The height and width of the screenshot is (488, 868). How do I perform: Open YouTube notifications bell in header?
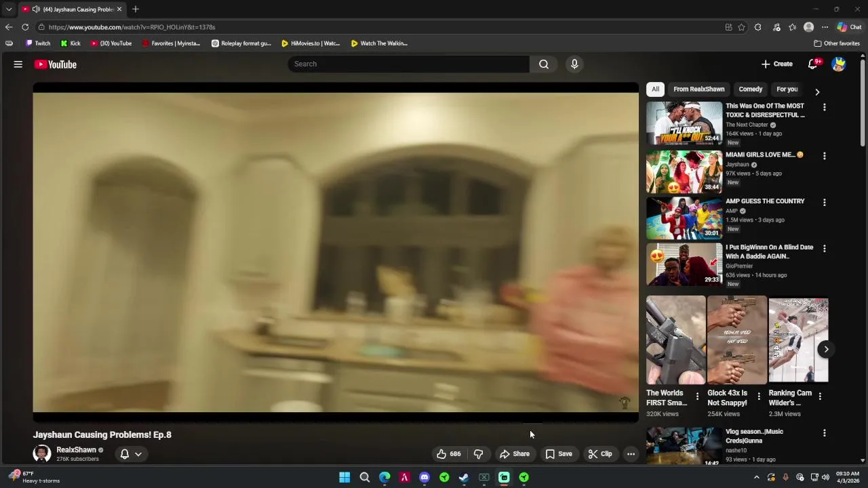tap(812, 64)
